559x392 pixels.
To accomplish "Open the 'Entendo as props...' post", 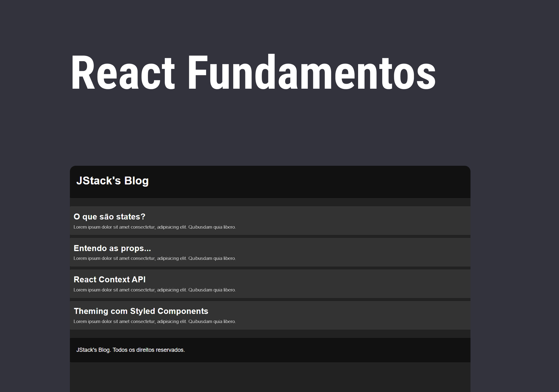I will (x=113, y=248).
